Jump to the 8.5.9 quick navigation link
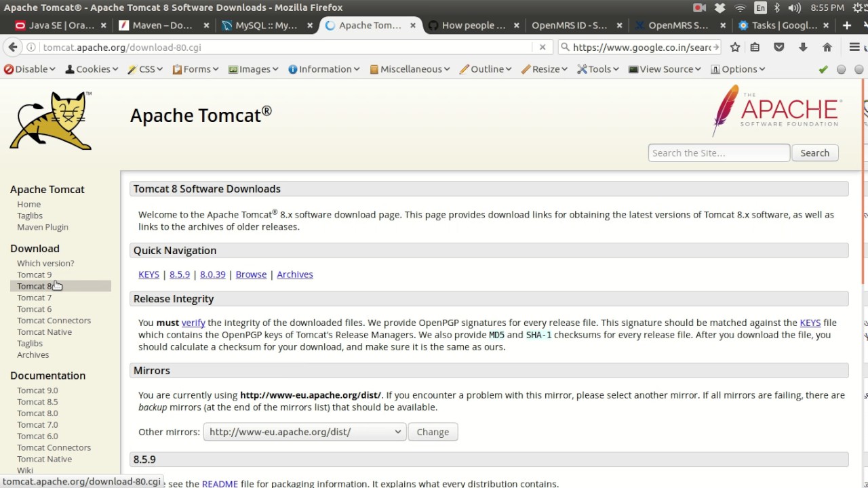This screenshot has width=868, height=488. tap(180, 274)
